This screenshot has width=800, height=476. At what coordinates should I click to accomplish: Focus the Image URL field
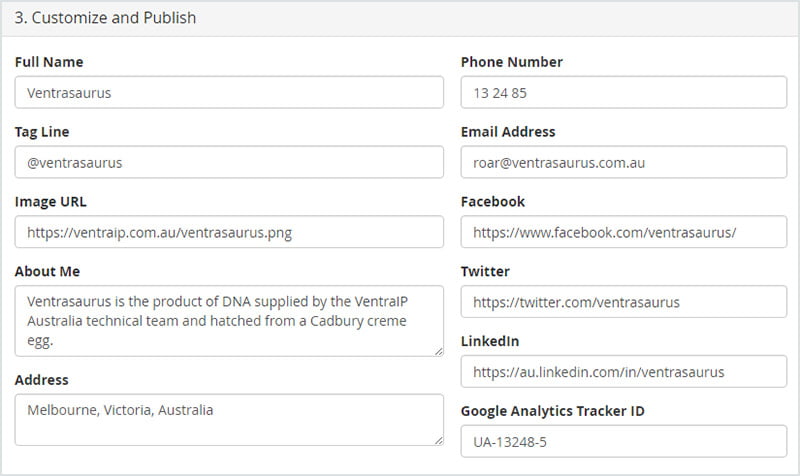pyautogui.click(x=229, y=232)
